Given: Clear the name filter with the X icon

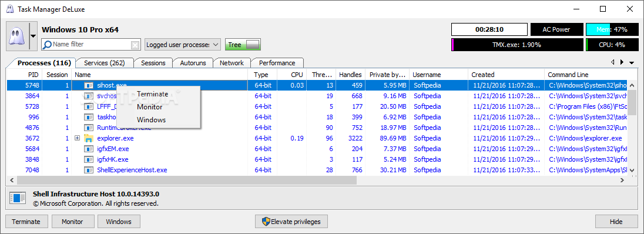Looking at the screenshot, I should click(135, 45).
